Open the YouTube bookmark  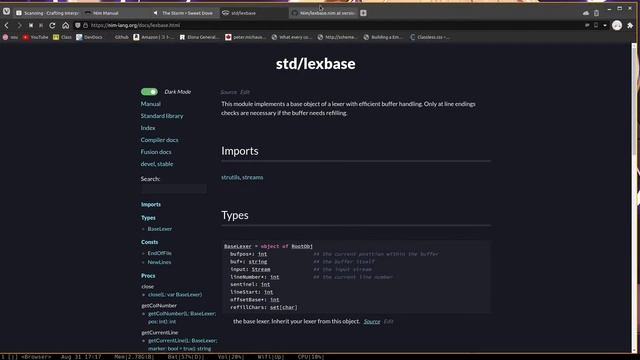coord(36,37)
